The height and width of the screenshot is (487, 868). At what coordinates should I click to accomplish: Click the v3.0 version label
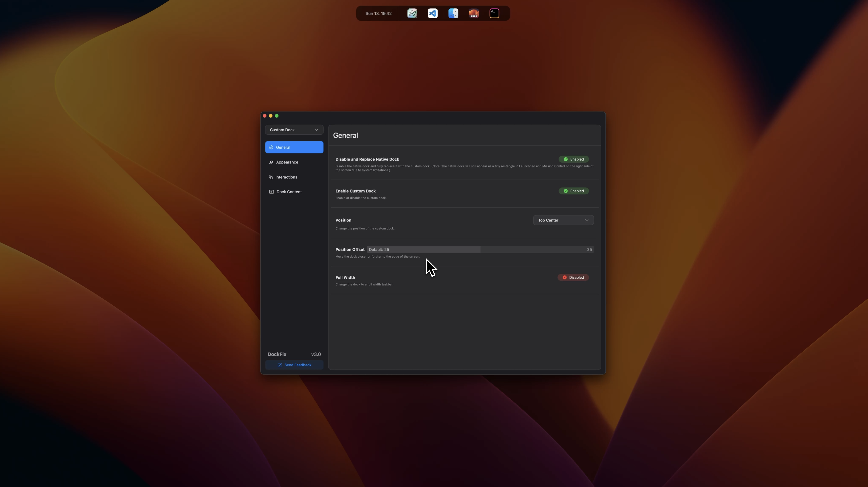pyautogui.click(x=316, y=354)
